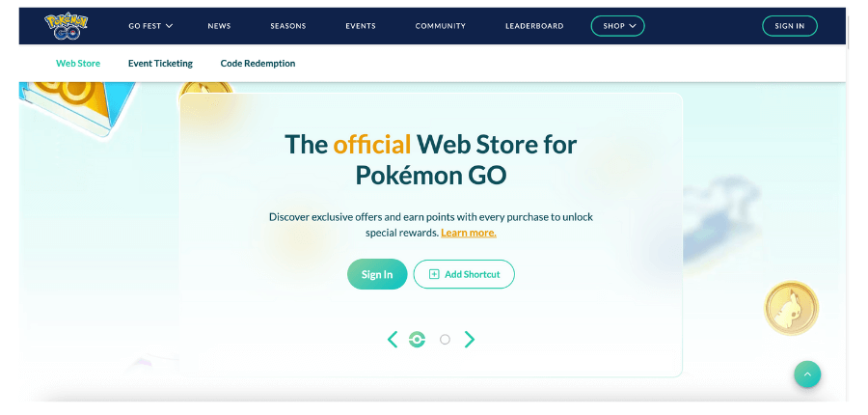This screenshot has height=415, width=868.
Task: Select the active Poké Ball slide indicator
Action: pyautogui.click(x=417, y=339)
